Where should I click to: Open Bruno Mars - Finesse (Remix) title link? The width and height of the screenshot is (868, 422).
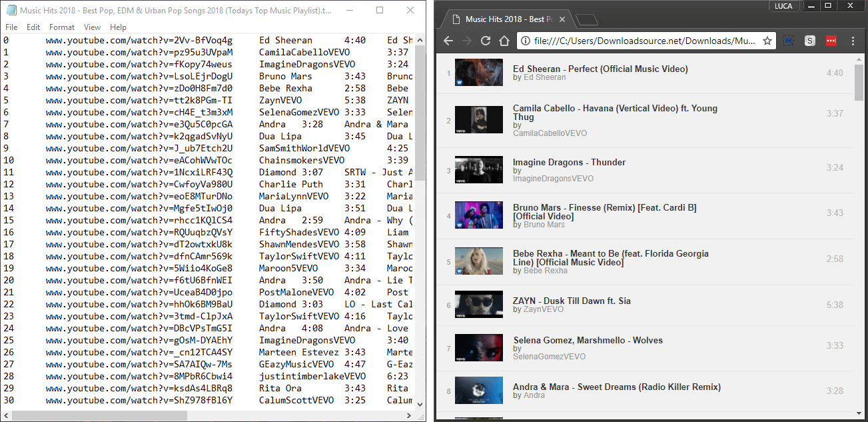[605, 212]
